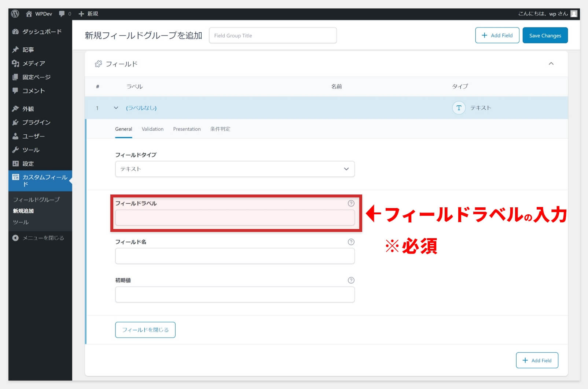Open the フィールドタイプ dropdown
The width and height of the screenshot is (588, 389).
(x=235, y=169)
